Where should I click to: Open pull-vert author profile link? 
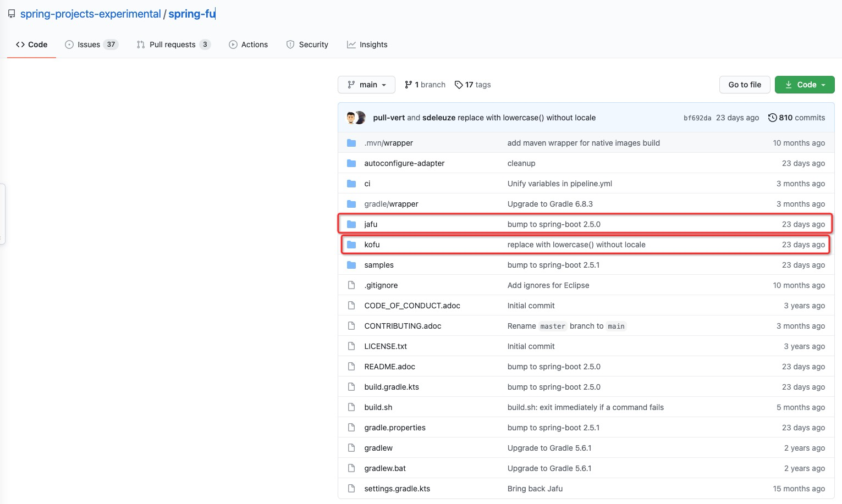389,118
